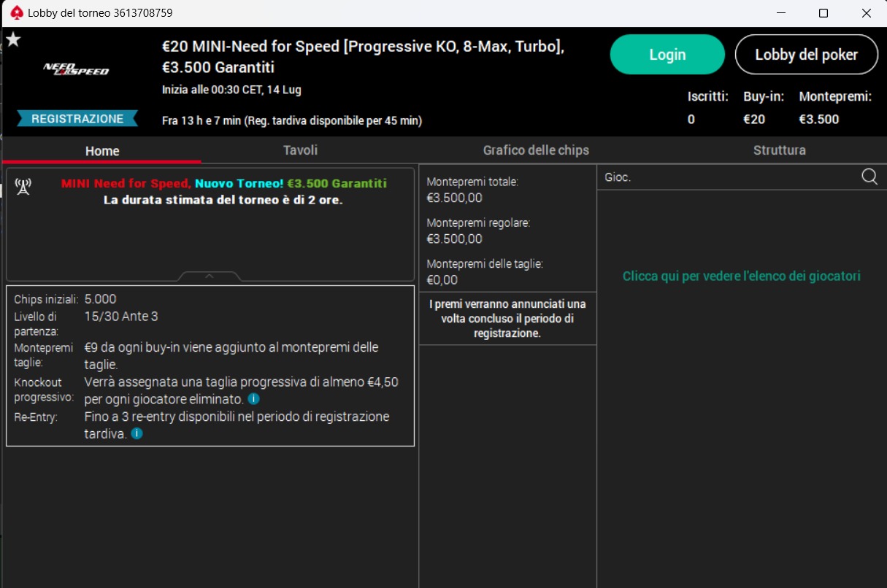Focus the Gioc. player search field
The image size is (887, 588).
click(730, 177)
